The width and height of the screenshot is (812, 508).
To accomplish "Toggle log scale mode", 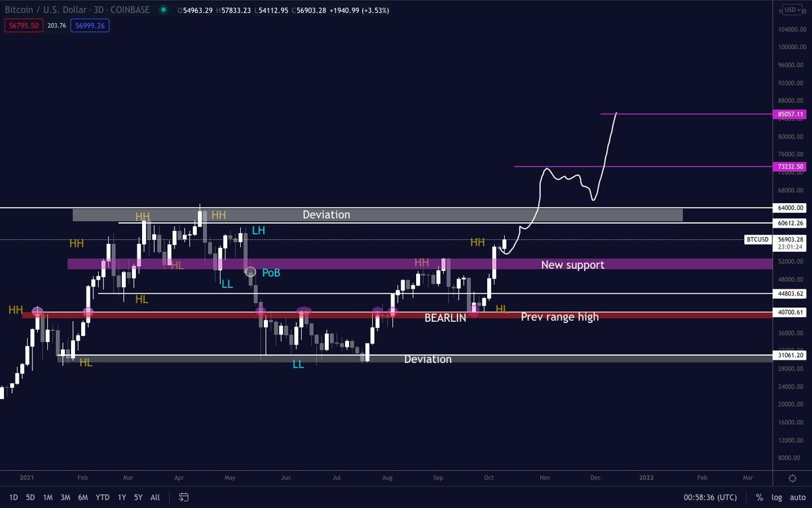I will [x=777, y=497].
